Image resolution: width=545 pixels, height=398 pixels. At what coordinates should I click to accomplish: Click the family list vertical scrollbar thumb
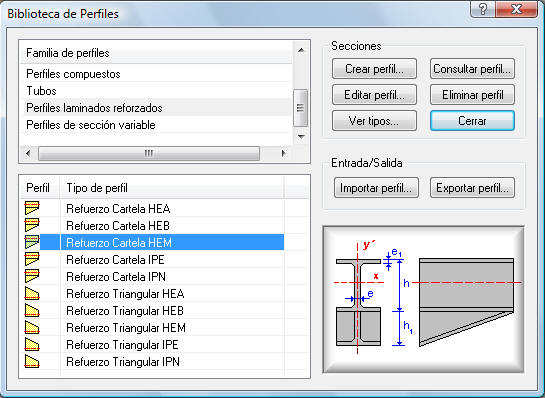pyautogui.click(x=301, y=108)
